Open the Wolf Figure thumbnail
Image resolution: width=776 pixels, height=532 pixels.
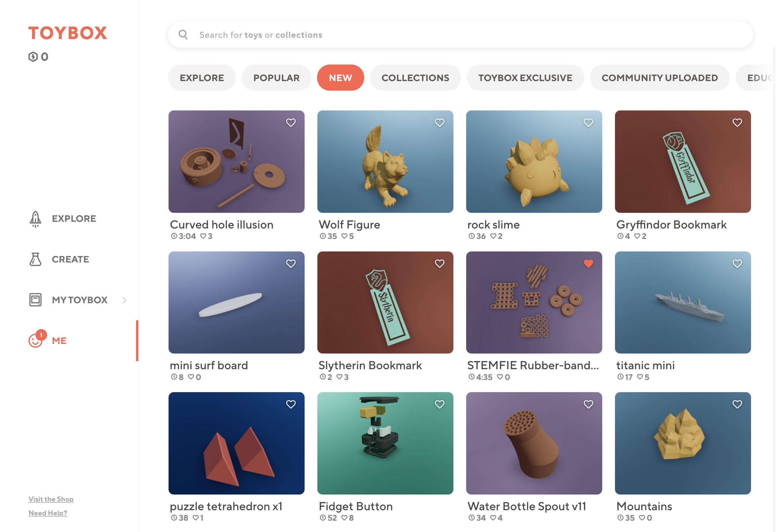click(385, 162)
